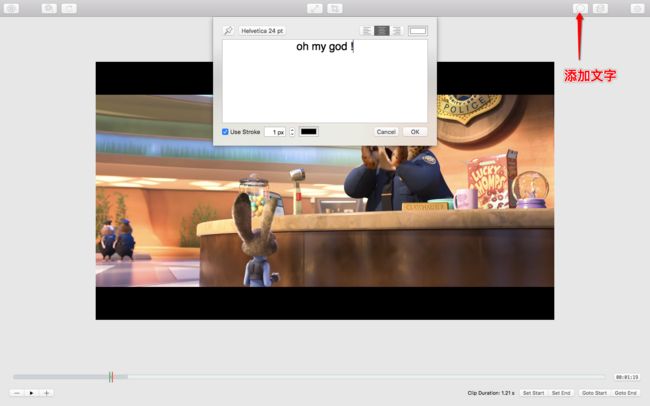Click the Goto End button
The width and height of the screenshot is (650, 406).
(625, 393)
